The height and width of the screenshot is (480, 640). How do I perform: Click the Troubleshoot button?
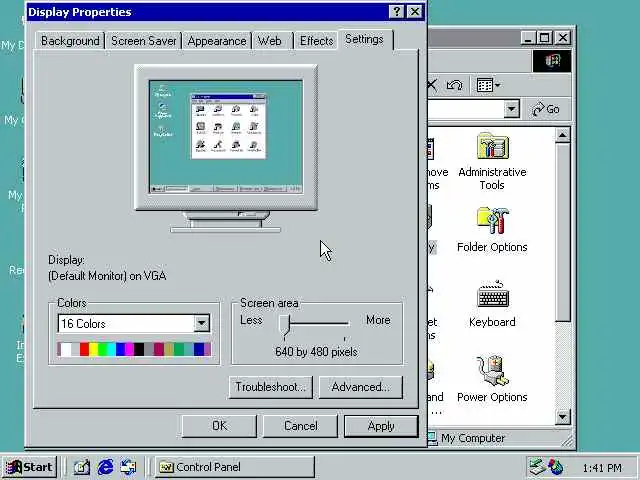(271, 387)
